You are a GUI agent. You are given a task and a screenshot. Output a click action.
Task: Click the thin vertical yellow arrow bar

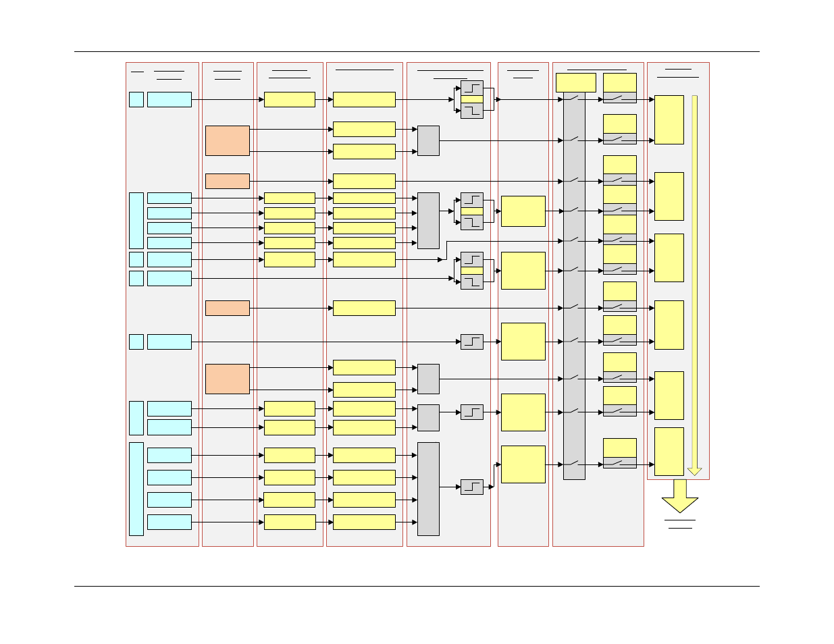694,286
